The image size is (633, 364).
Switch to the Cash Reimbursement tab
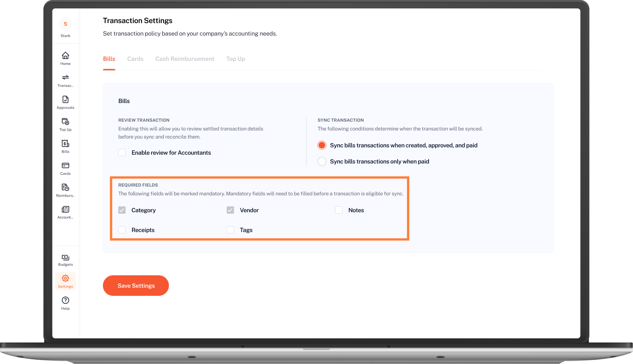184,59
